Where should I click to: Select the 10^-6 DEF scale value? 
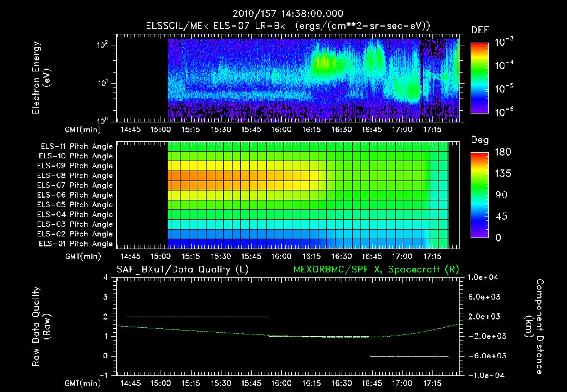504,112
